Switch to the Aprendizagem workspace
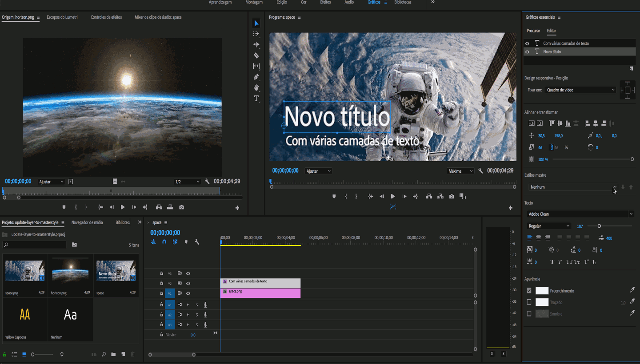The width and height of the screenshot is (640, 364). tap(220, 2)
